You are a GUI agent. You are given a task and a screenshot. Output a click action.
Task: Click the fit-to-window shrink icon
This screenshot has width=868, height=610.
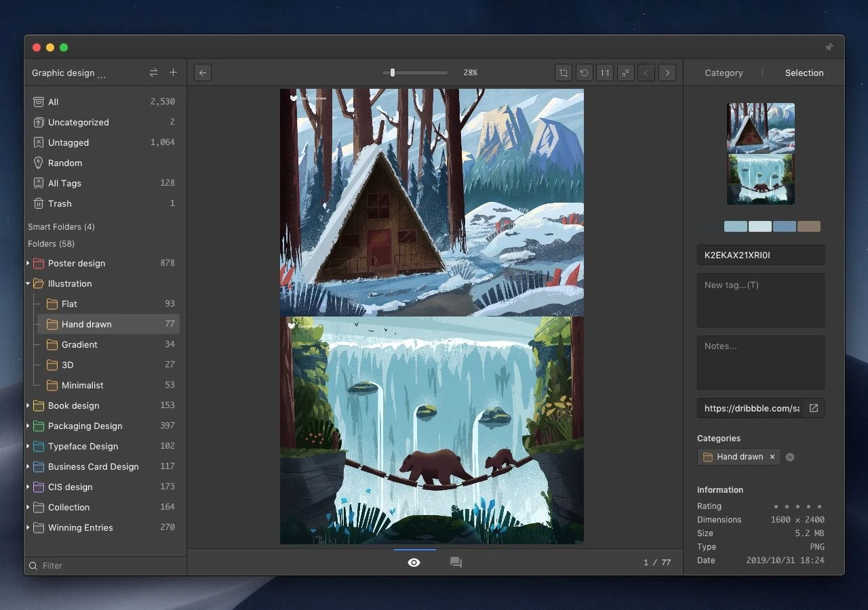(x=625, y=73)
